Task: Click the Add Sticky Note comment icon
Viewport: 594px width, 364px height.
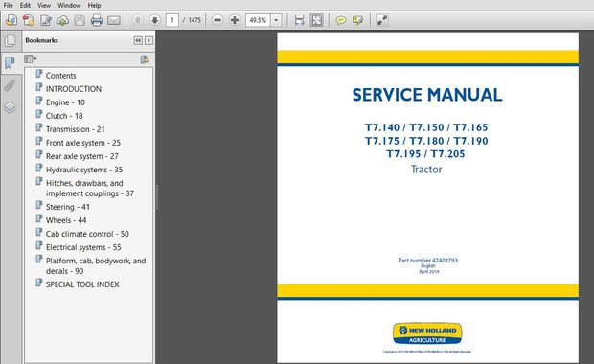Action: coord(340,20)
